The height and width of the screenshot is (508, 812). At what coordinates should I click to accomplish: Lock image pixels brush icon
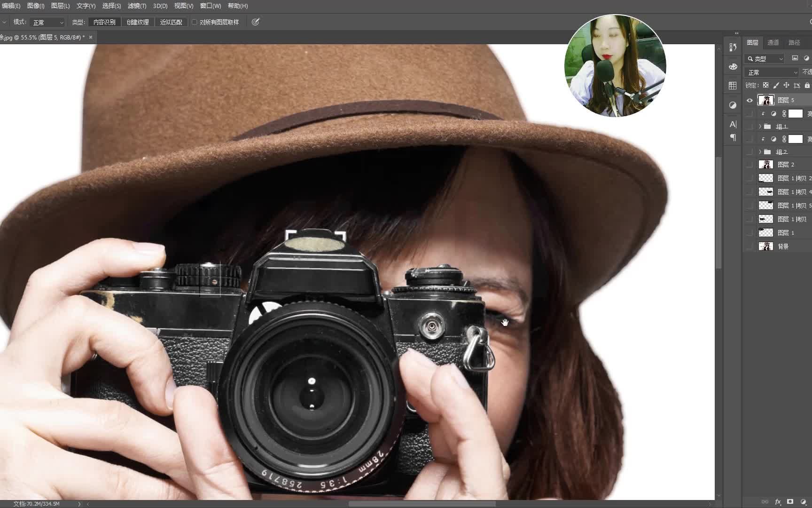pyautogui.click(x=776, y=85)
